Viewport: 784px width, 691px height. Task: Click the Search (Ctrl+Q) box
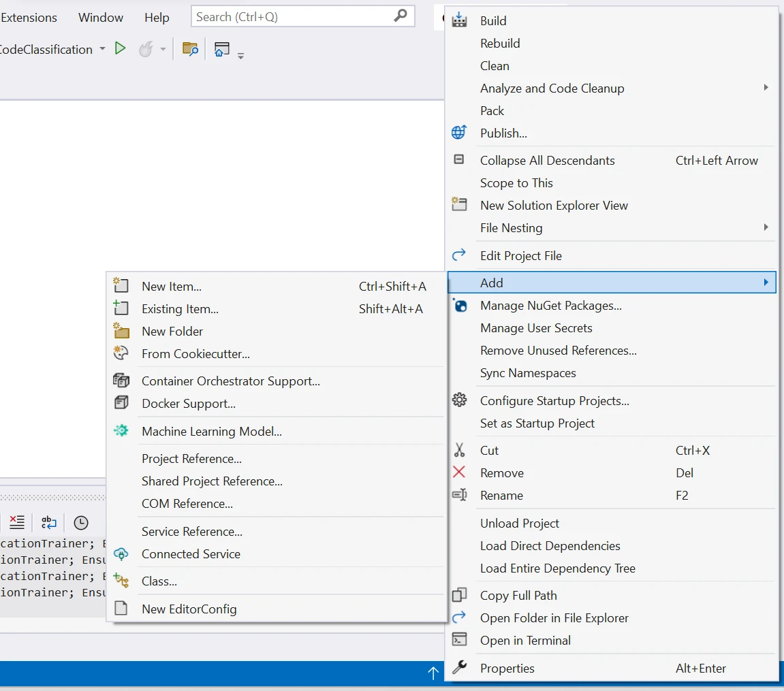(293, 17)
